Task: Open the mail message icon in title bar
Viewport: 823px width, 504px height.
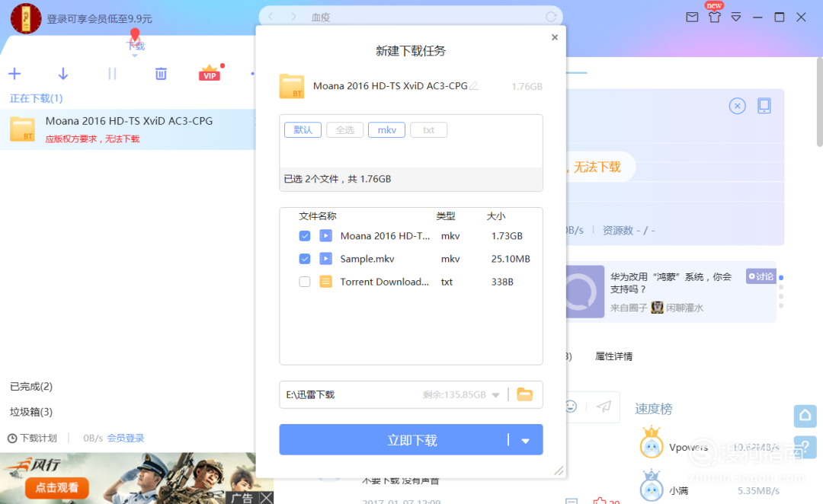Action: tap(692, 18)
